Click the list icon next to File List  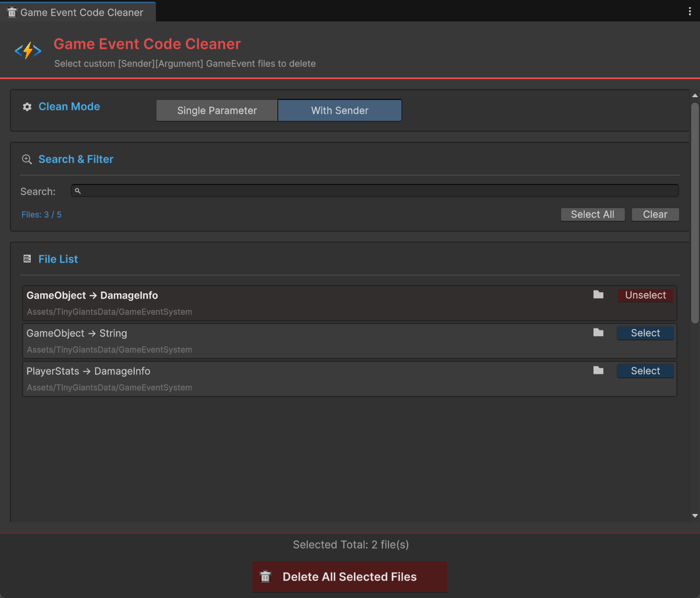(x=26, y=259)
